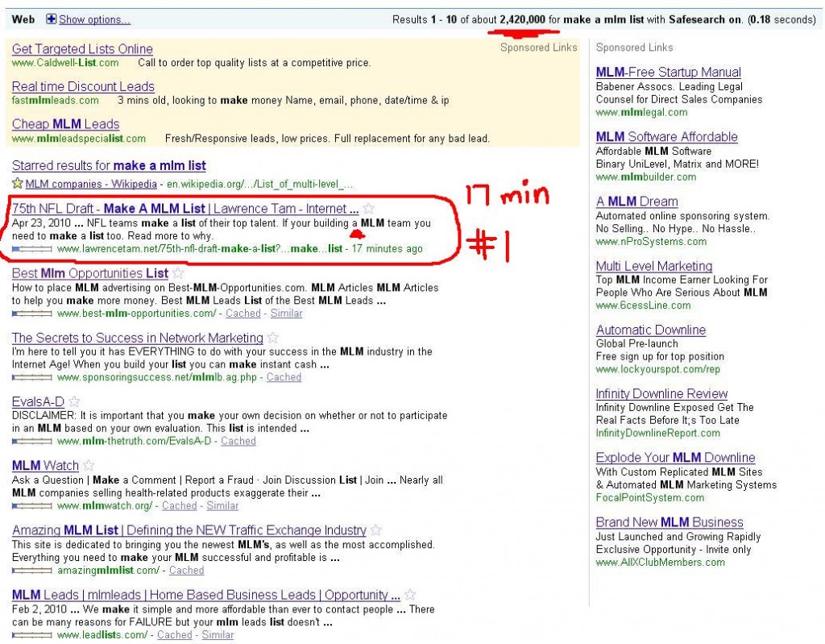View Cached copy of sponsoringsuccess.net
Viewport: 825px width, 644px height.
click(284, 377)
